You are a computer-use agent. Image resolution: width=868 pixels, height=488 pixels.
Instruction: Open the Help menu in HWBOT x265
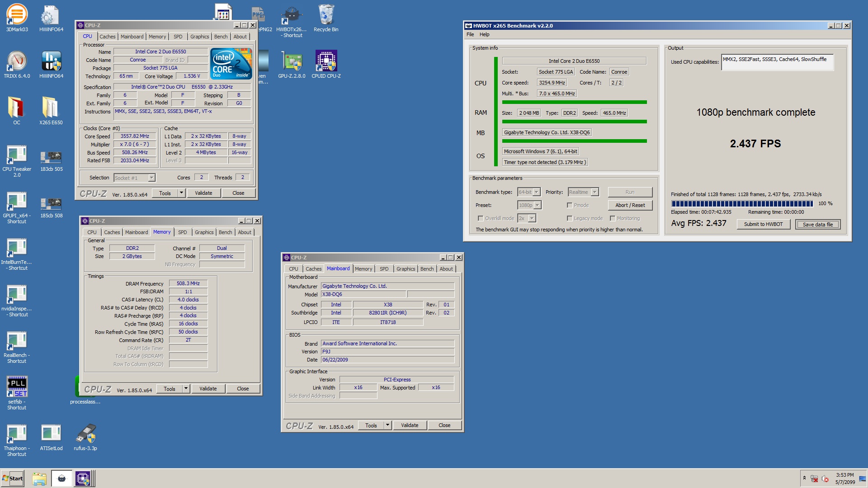[x=484, y=34]
